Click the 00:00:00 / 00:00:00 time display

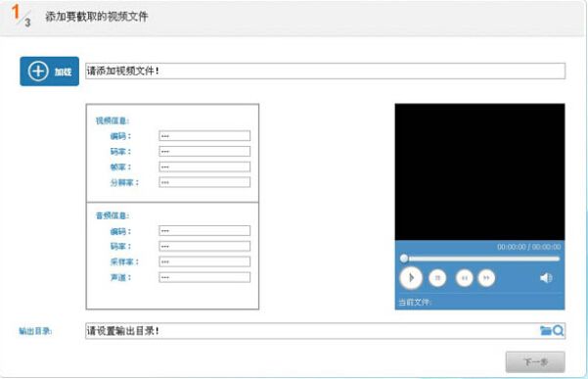[528, 247]
